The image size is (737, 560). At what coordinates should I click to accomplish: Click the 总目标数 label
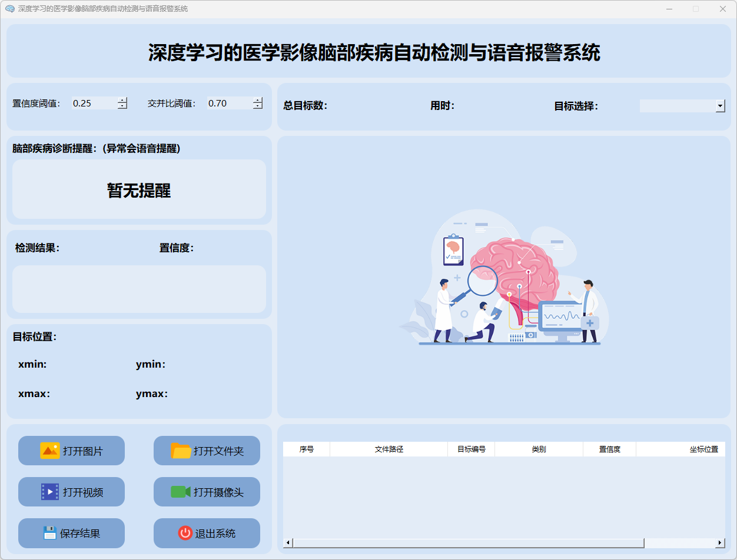point(305,106)
